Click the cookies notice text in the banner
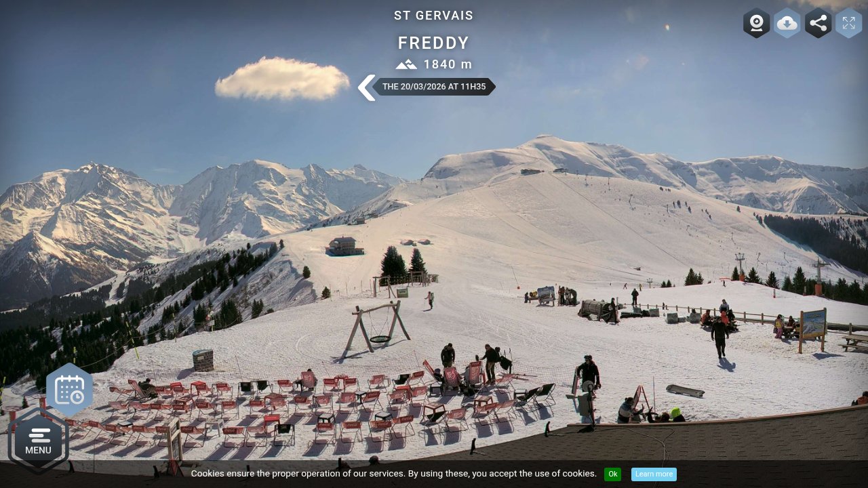 click(x=394, y=474)
